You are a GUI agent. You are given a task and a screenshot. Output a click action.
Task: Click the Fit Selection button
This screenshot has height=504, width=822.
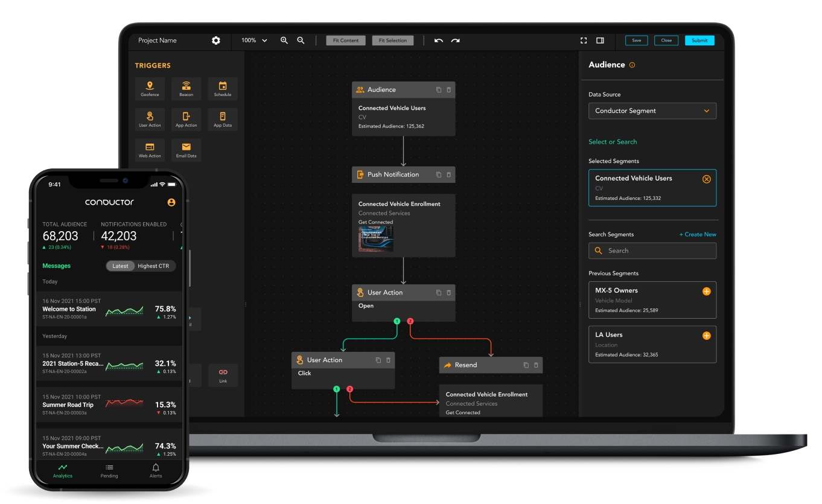tap(393, 40)
